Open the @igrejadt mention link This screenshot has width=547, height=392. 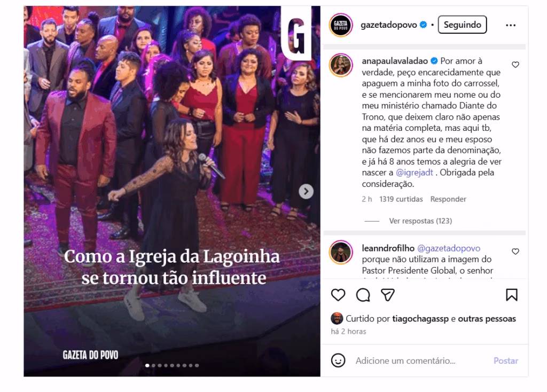[415, 173]
